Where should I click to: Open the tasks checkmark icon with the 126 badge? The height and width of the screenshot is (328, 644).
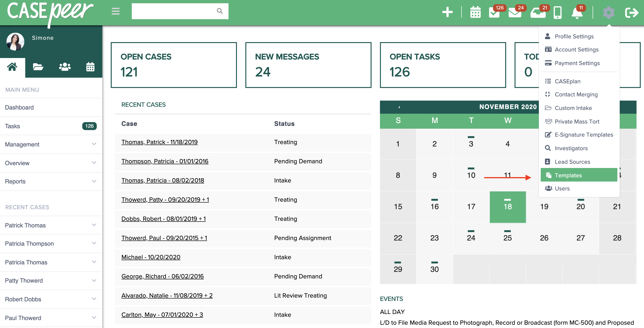pyautogui.click(x=494, y=13)
